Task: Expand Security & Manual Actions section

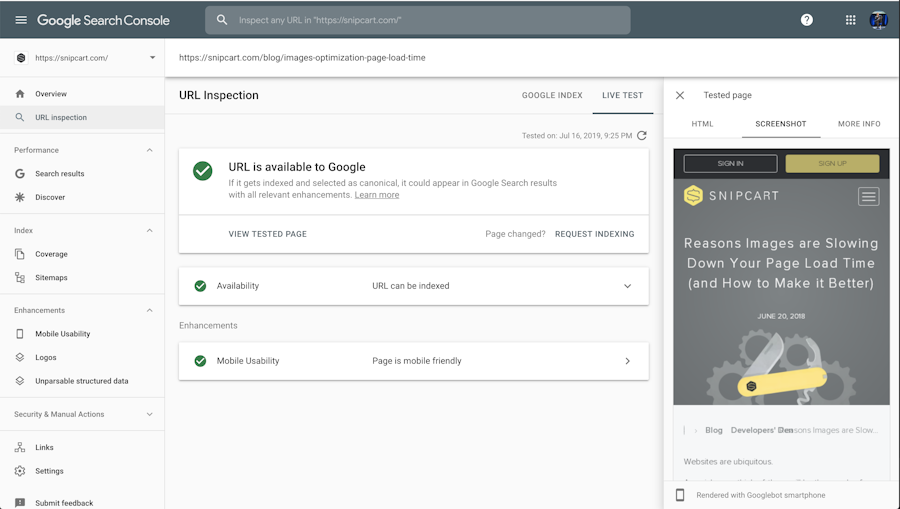Action: click(149, 414)
